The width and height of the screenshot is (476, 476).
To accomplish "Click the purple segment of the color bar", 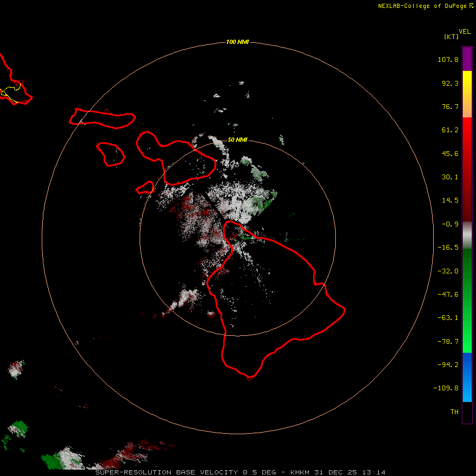I will 467,59.
